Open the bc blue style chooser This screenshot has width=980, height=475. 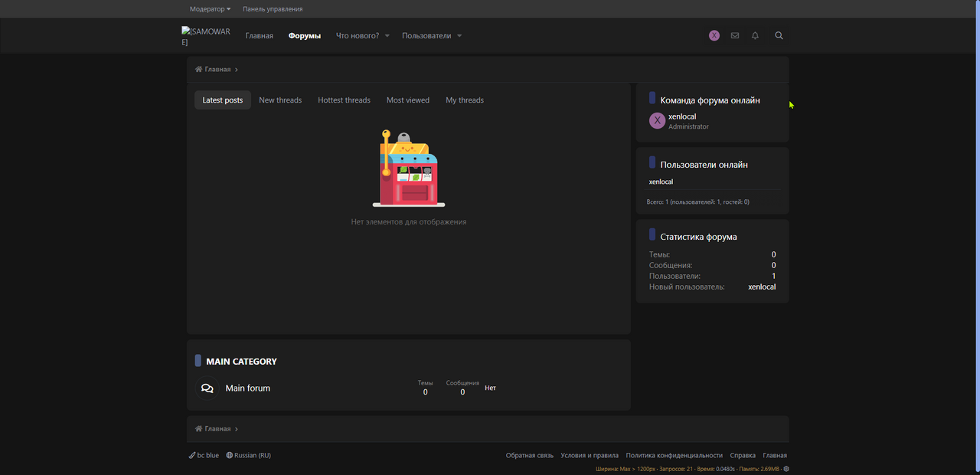click(204, 455)
